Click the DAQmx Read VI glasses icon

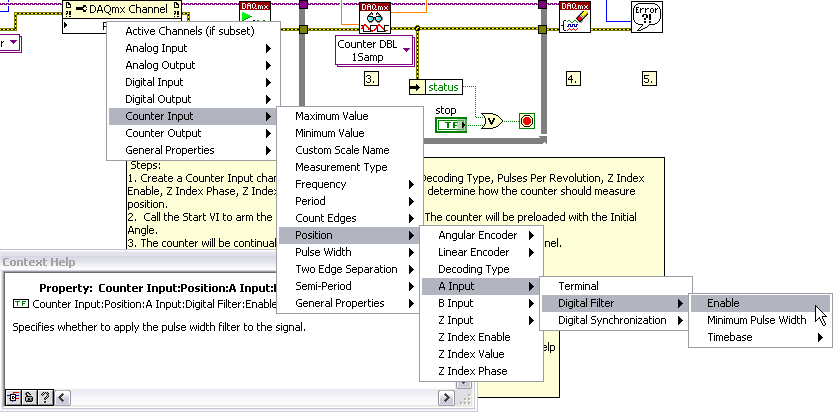pos(375,18)
